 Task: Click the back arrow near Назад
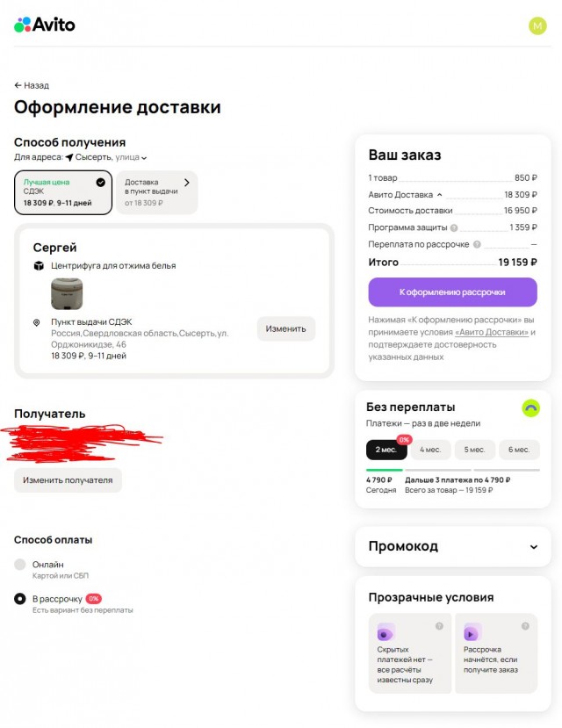tap(18, 85)
